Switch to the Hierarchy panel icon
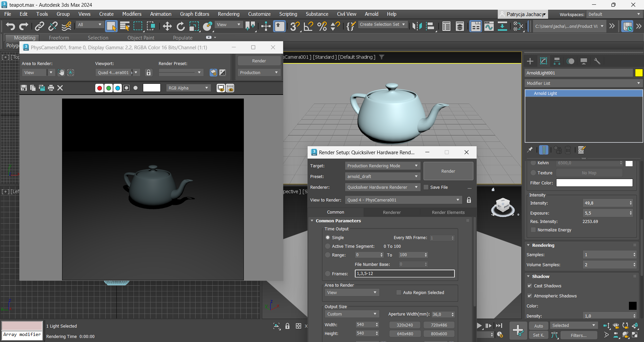 [x=557, y=61]
